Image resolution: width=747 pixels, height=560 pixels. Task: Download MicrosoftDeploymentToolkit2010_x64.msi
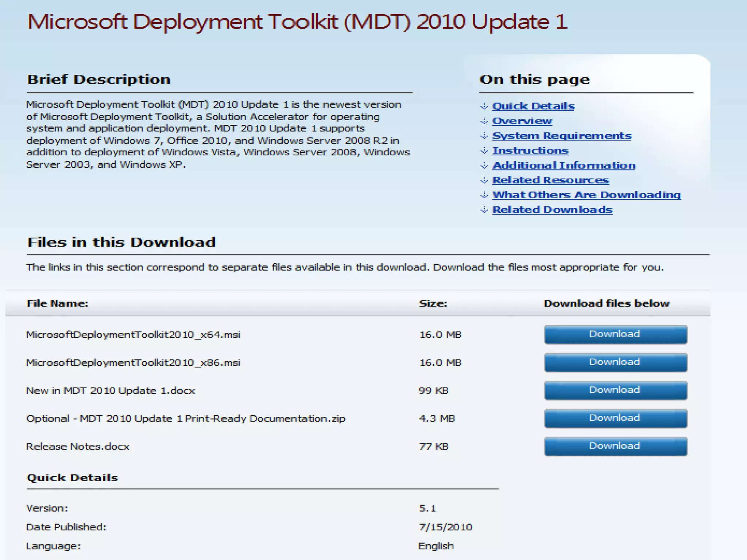616,334
